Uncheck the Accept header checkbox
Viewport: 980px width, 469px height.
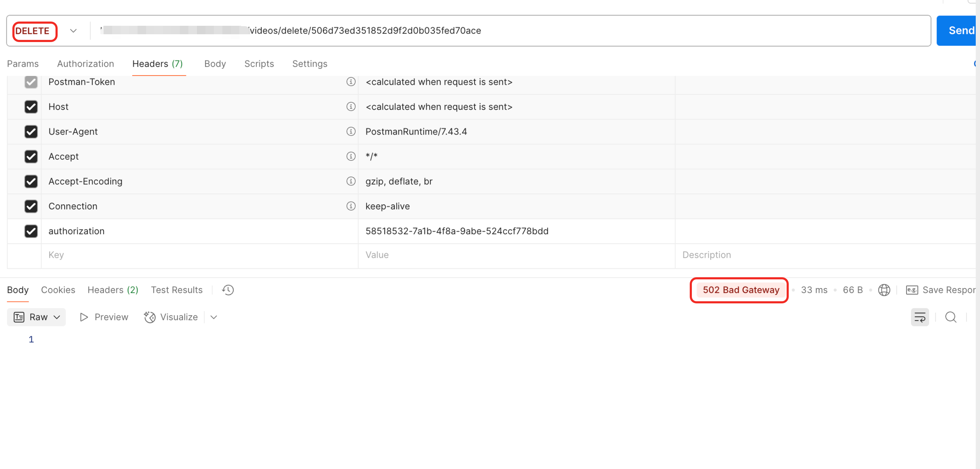click(x=31, y=156)
